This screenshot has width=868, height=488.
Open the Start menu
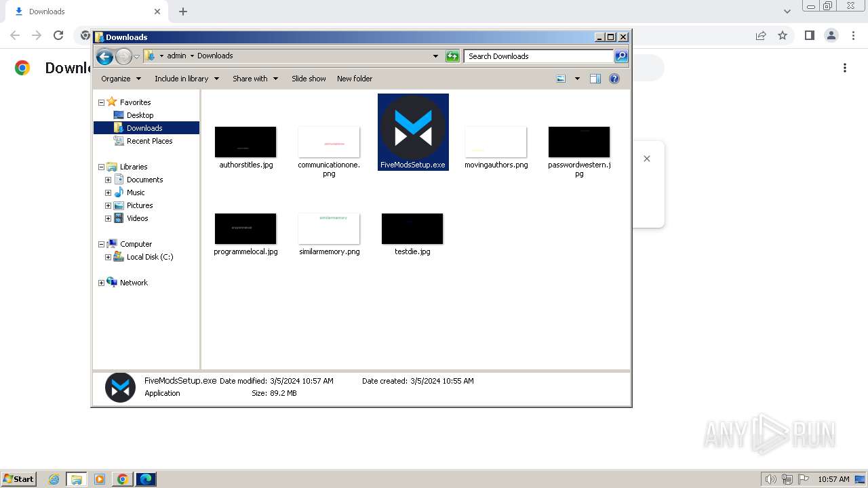[19, 479]
